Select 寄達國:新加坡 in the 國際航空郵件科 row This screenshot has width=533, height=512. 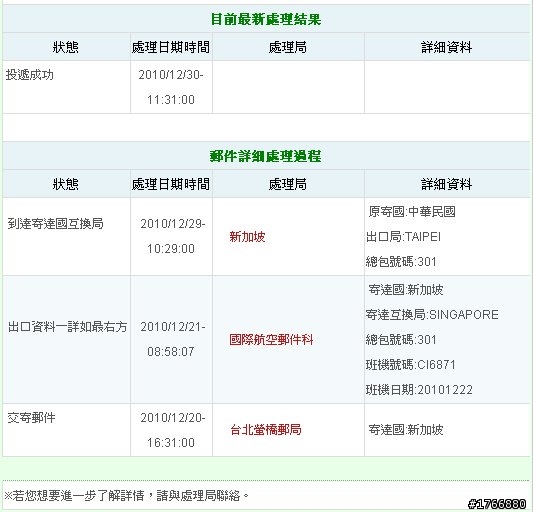[406, 290]
